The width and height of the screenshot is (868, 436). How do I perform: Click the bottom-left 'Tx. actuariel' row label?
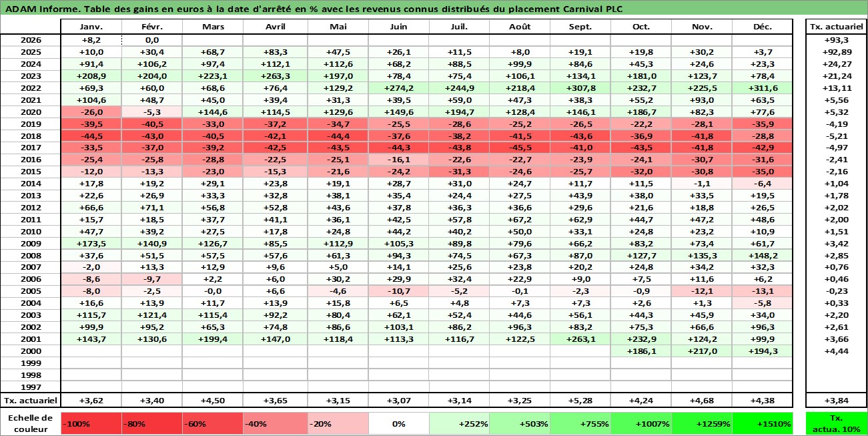click(31, 401)
